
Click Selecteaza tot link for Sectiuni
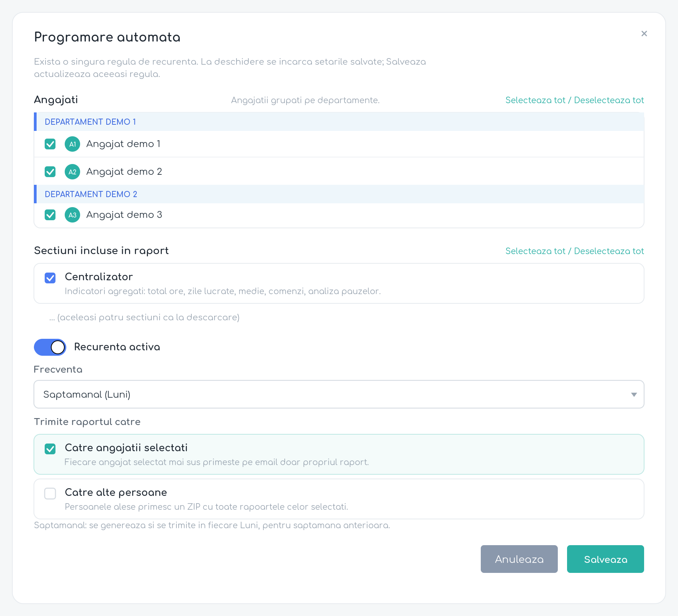click(535, 251)
